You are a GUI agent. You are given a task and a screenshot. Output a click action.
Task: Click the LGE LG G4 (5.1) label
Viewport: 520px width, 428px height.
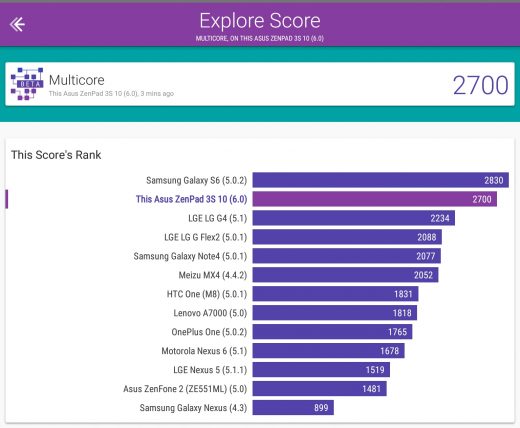(217, 218)
